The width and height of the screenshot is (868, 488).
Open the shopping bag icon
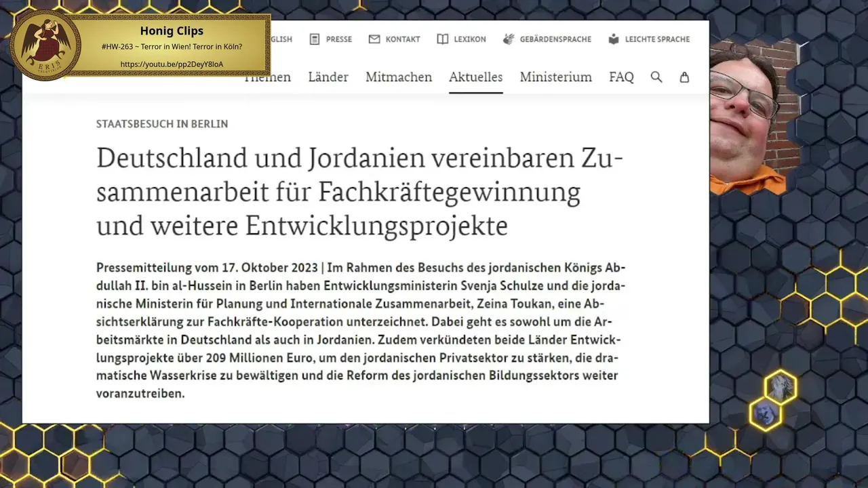(684, 77)
